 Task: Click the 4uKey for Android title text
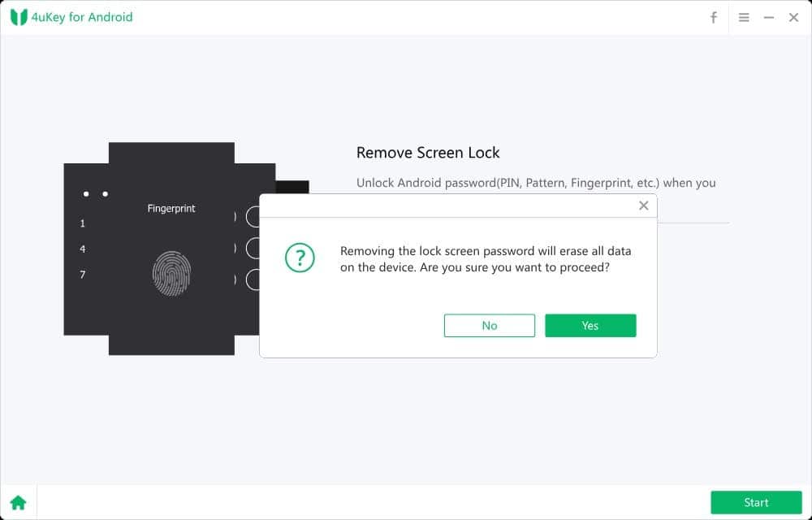coord(81,17)
